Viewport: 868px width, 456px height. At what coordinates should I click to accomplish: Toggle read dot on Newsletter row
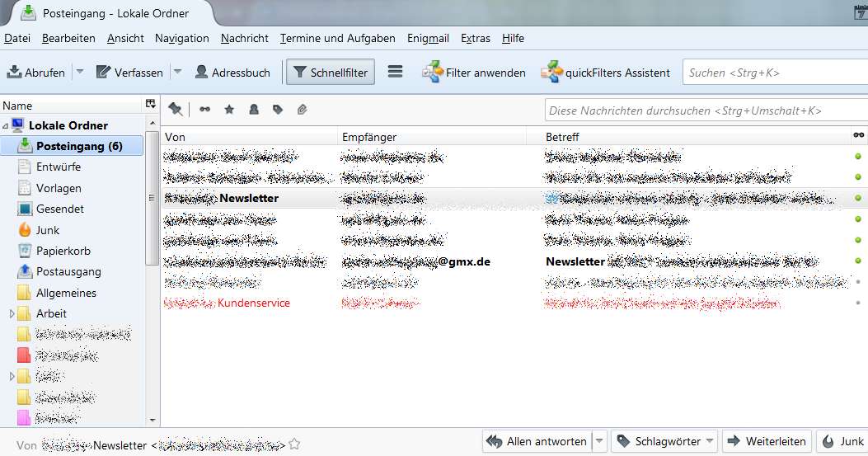click(x=858, y=198)
